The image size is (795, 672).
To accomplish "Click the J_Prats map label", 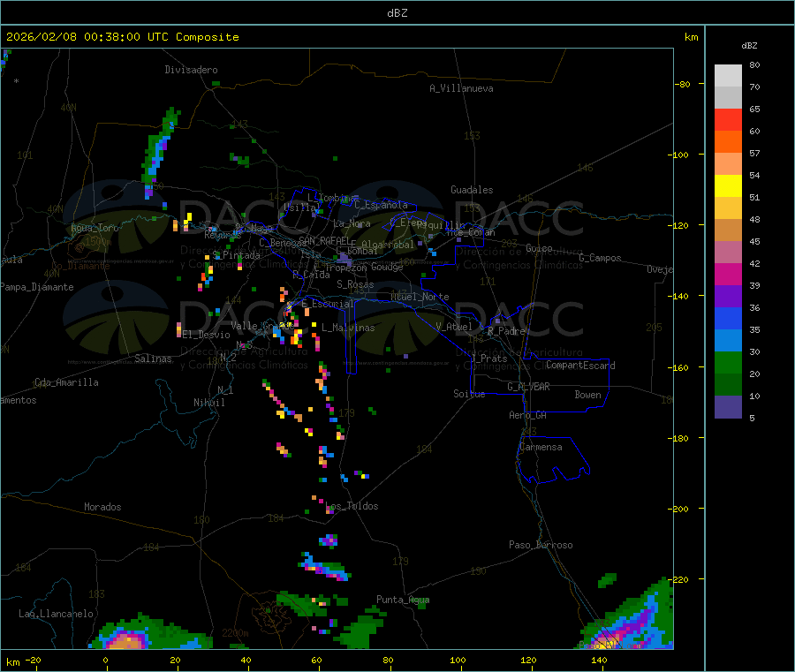I will click(489, 359).
